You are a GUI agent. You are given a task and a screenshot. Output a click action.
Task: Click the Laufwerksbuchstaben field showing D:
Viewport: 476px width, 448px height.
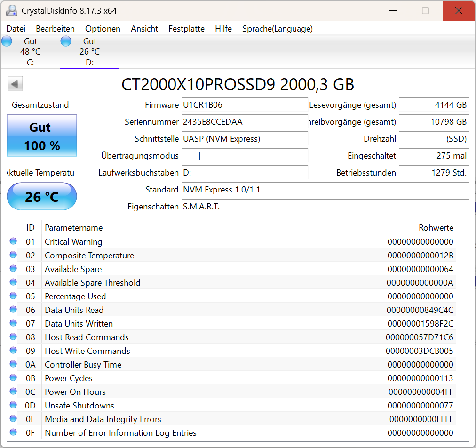245,173
